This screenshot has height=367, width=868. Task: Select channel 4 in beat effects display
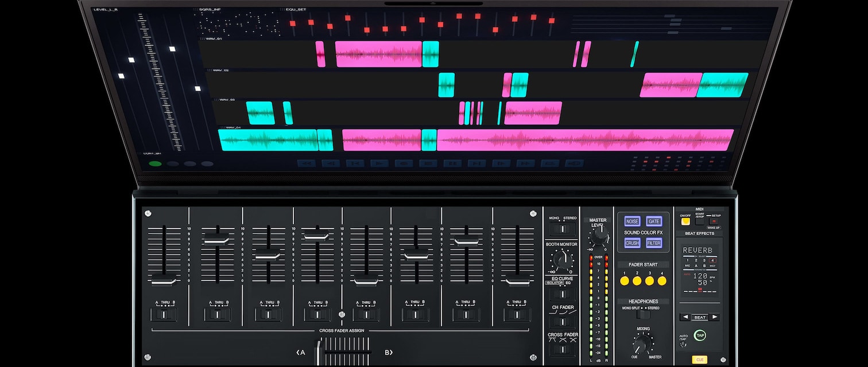tap(713, 260)
